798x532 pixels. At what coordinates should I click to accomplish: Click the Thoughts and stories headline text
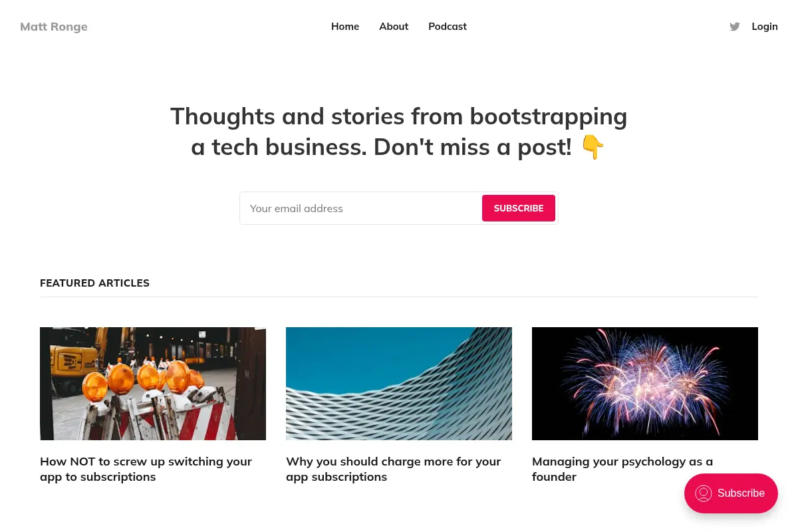point(399,132)
